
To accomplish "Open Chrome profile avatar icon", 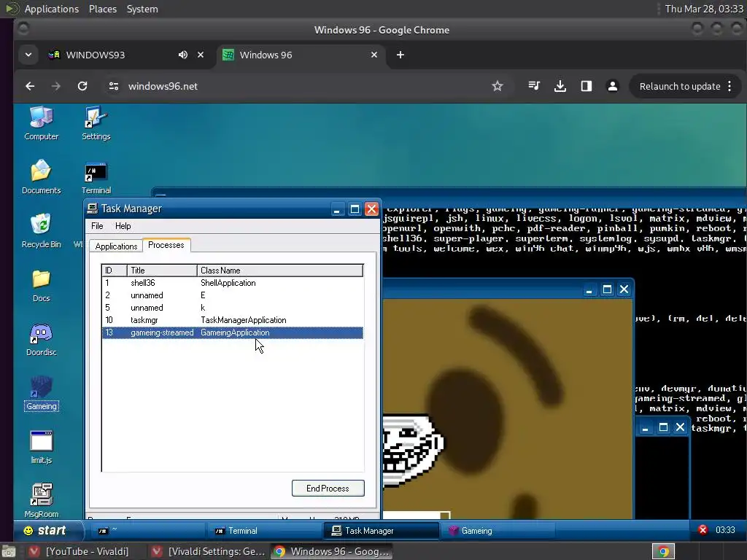I will (613, 86).
